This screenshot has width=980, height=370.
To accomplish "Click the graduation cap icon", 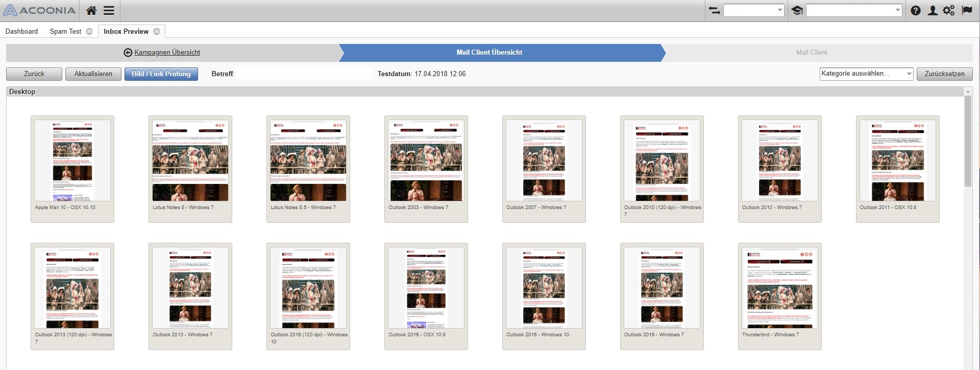I will 797,11.
